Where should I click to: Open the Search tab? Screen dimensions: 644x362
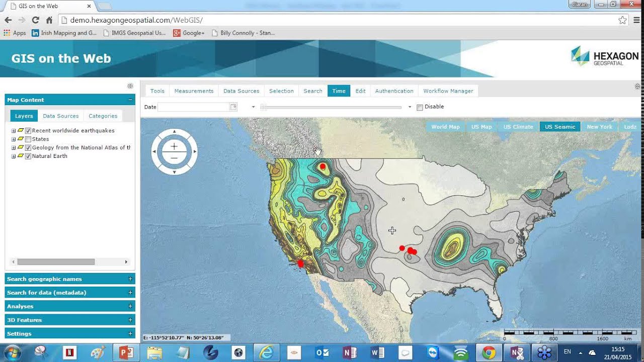[312, 91]
